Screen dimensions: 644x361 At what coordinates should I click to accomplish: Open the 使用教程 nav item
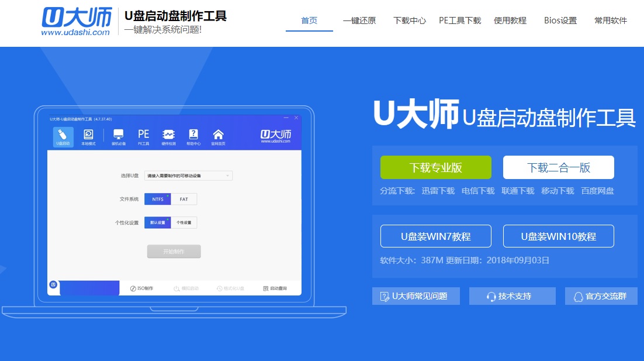click(x=510, y=20)
